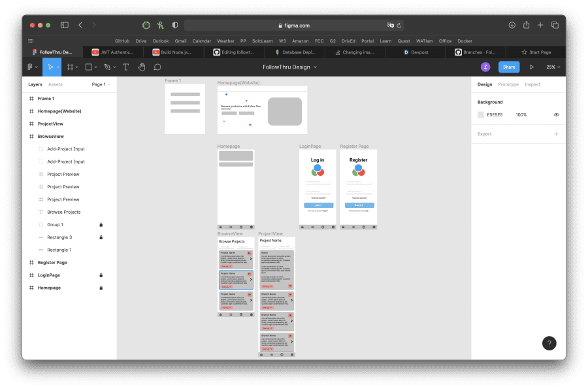
Task: Select the Browse Projects text layer
Action: (64, 212)
